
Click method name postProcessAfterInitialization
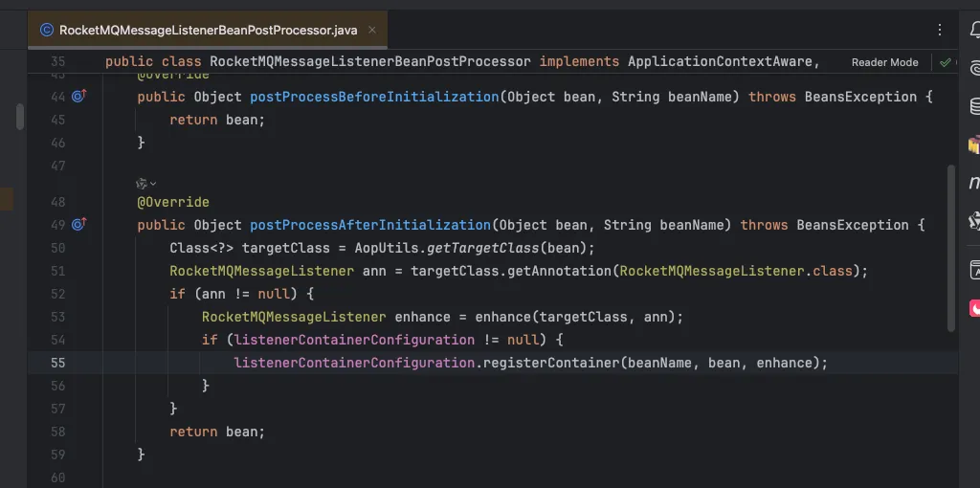[370, 225]
